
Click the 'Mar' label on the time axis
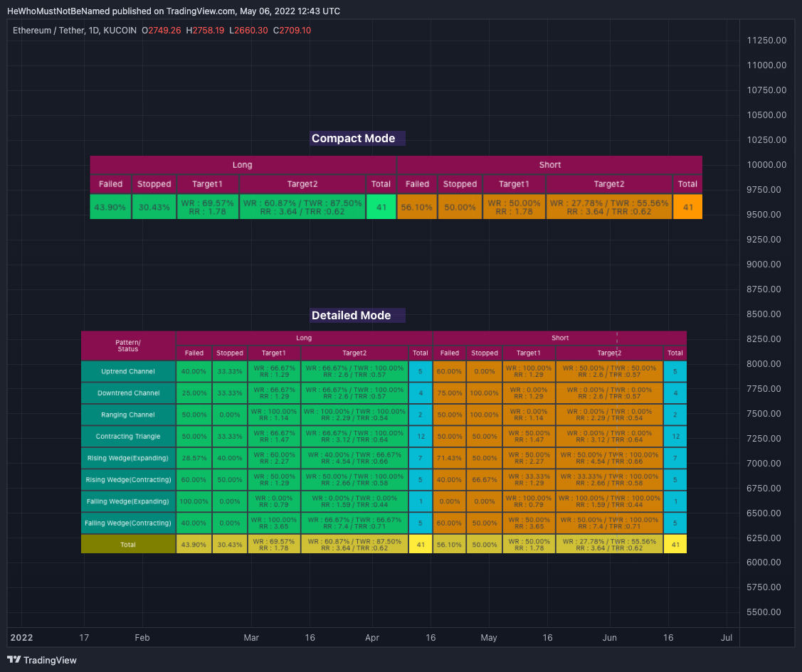pos(251,638)
